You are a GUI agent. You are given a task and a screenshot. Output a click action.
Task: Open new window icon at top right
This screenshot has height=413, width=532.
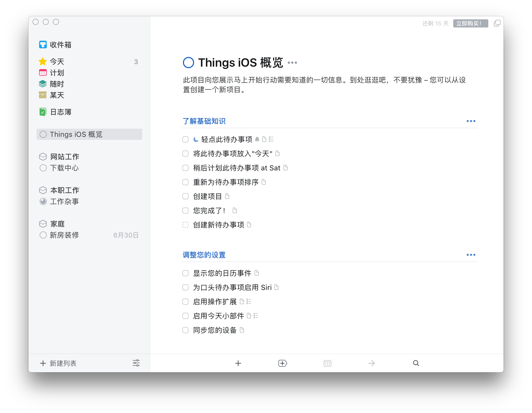497,23
